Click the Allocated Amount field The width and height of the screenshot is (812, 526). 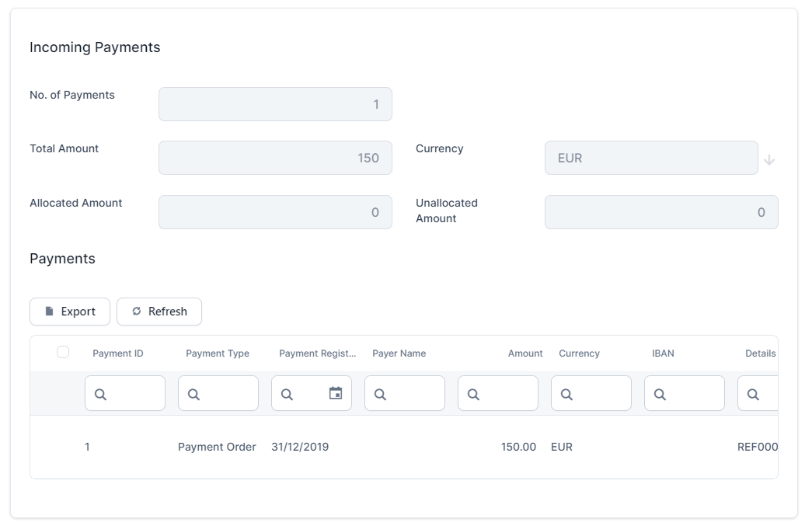coord(275,212)
